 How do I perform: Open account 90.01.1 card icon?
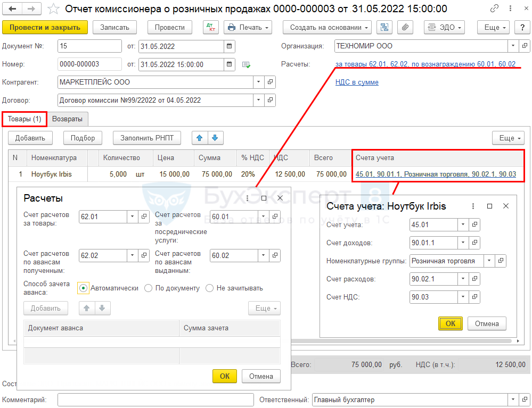[474, 243]
